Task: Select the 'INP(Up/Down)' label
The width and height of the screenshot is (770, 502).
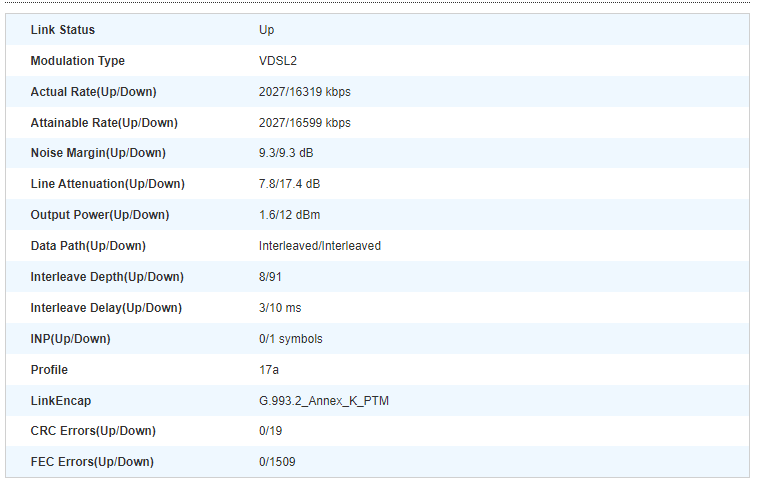Action: coord(71,339)
